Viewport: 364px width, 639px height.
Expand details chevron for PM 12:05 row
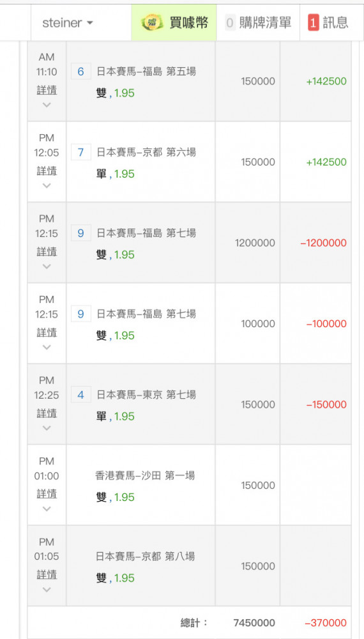point(47,186)
